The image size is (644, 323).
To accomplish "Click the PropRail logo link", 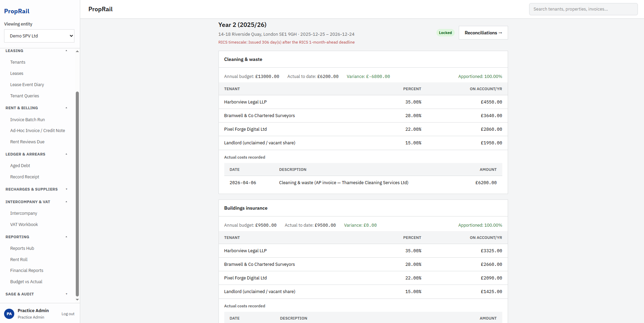I will pyautogui.click(x=17, y=11).
